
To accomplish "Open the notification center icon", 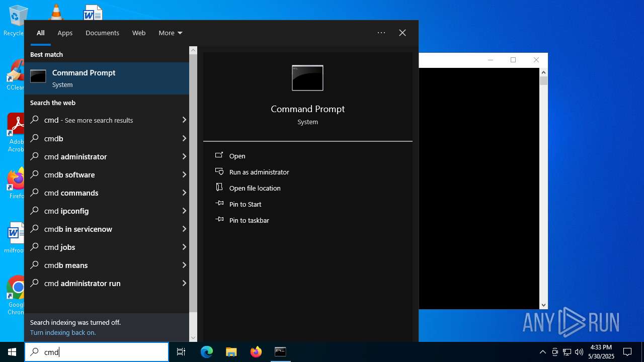I will (627, 352).
